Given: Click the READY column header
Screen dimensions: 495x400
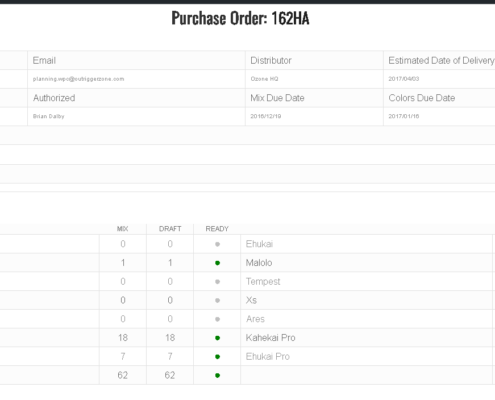Looking at the screenshot, I should pos(217,229).
